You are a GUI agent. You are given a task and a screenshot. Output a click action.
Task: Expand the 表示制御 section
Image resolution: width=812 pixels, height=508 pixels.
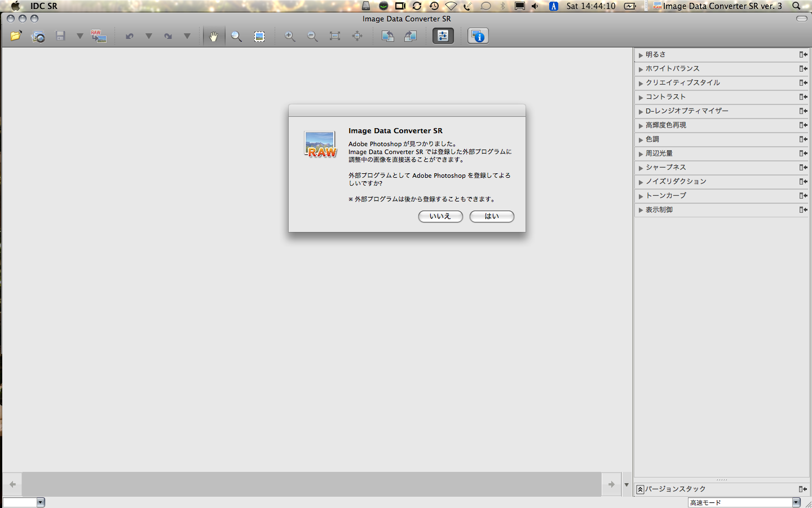pos(641,210)
